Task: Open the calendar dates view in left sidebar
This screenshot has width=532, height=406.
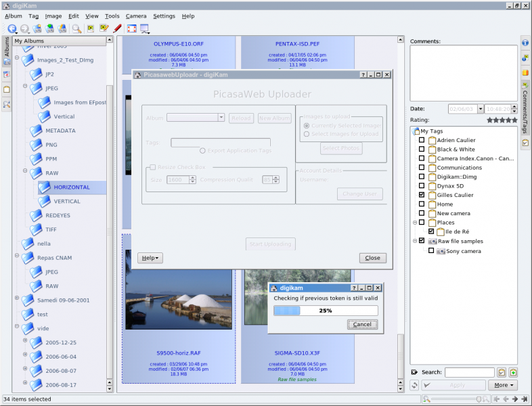Action: pyautogui.click(x=7, y=74)
